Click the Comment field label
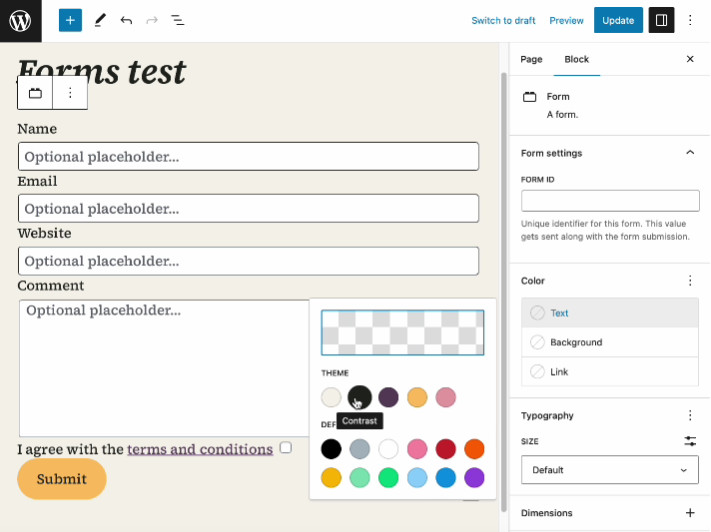This screenshot has height=532, width=711. pyautogui.click(x=51, y=285)
